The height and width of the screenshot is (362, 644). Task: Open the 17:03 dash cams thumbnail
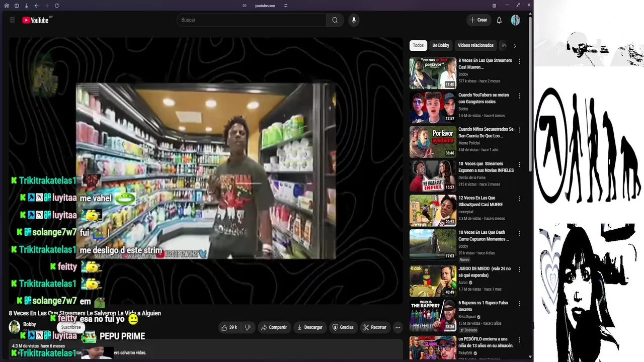(x=433, y=245)
